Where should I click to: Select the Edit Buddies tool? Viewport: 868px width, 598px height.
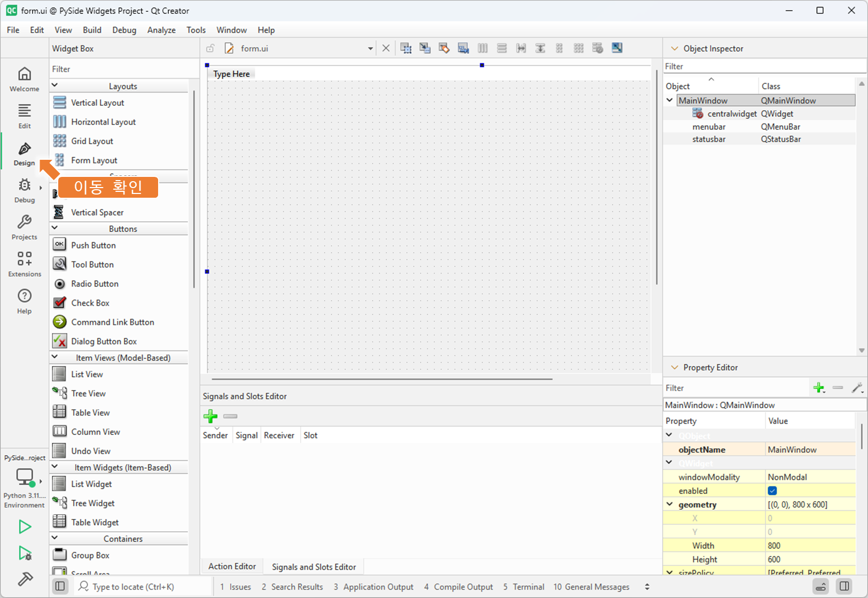click(x=444, y=48)
